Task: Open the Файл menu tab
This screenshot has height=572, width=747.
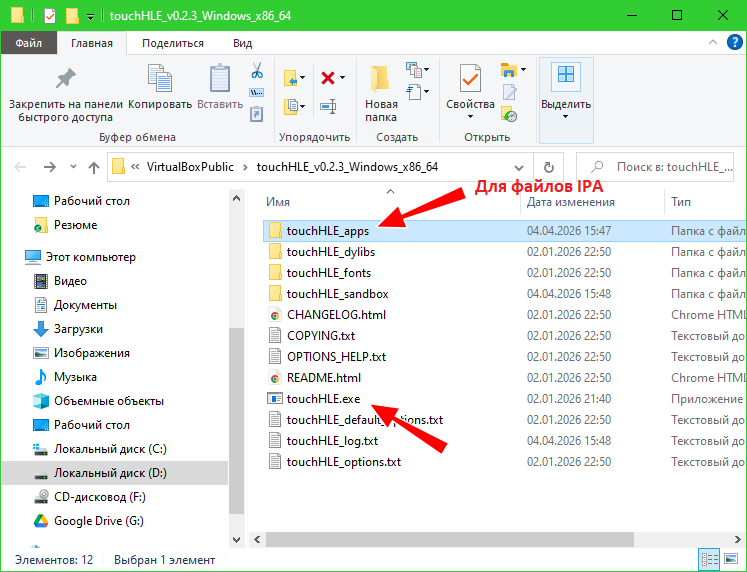Action: click(x=29, y=43)
